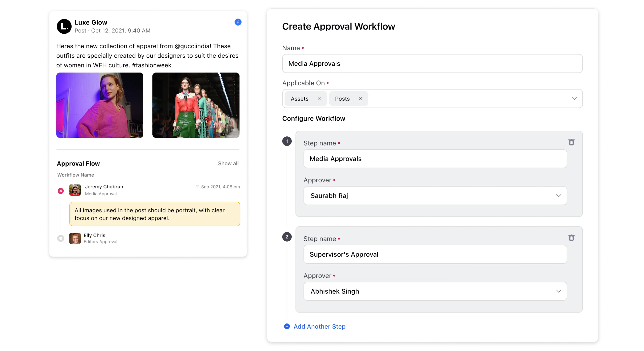Click Show all in Approval Flow

coord(228,163)
